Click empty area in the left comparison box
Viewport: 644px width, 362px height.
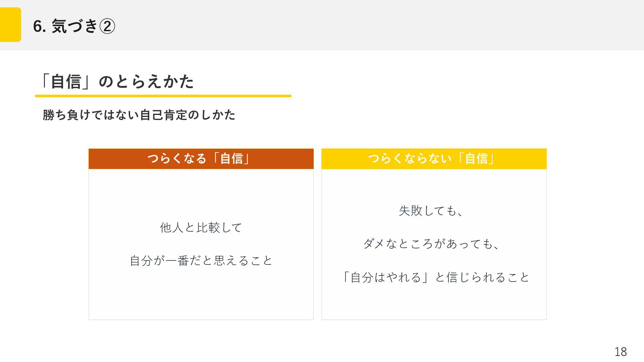201,295
